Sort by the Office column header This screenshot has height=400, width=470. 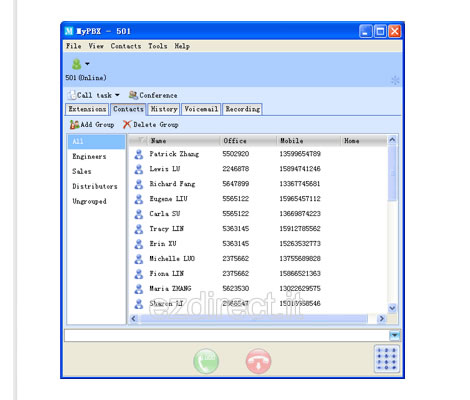248,141
